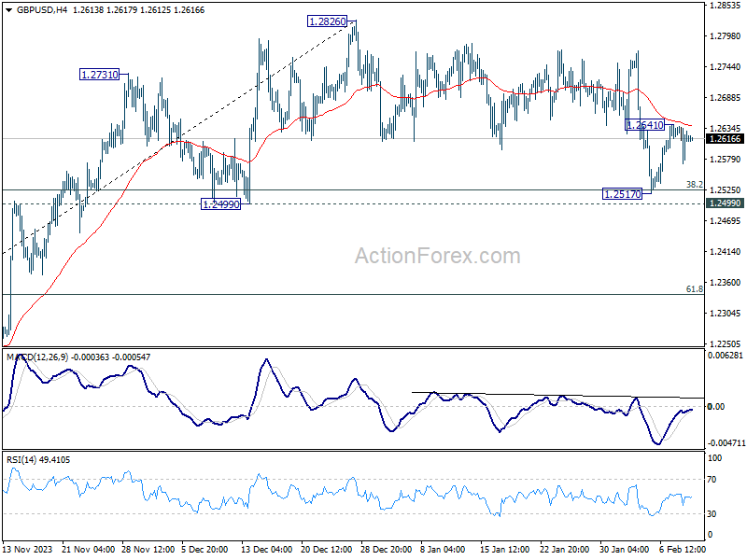This screenshot has width=747, height=560.
Task: Open the GBPUSD chart dropdown triangle
Action: [9, 10]
